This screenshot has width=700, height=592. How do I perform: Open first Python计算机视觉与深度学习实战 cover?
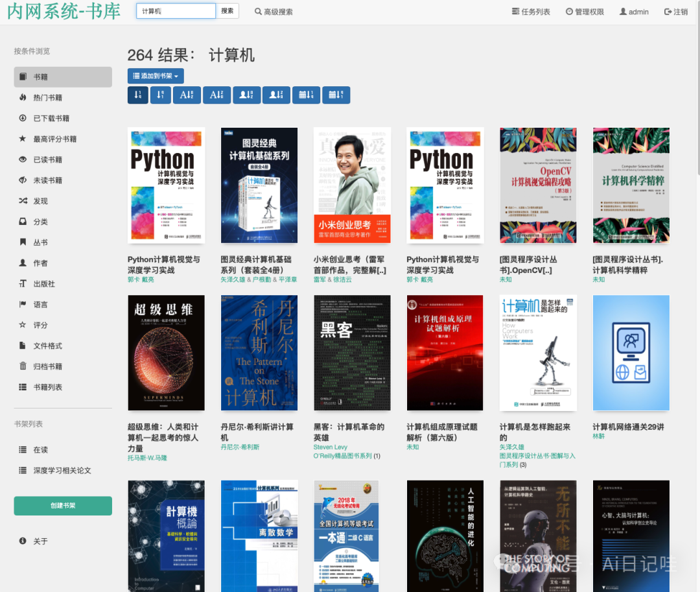tap(167, 185)
